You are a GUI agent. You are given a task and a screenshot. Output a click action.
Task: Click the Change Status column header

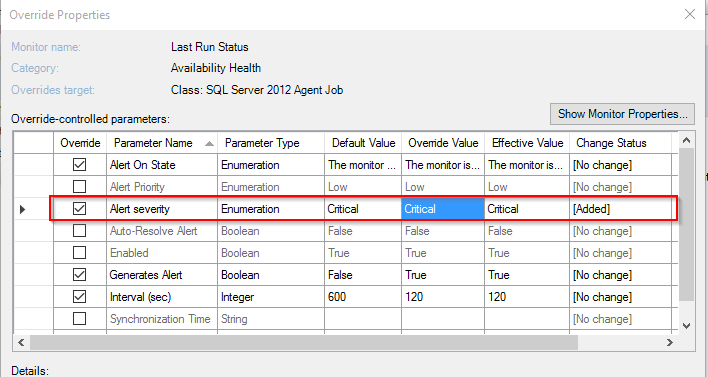pyautogui.click(x=620, y=143)
